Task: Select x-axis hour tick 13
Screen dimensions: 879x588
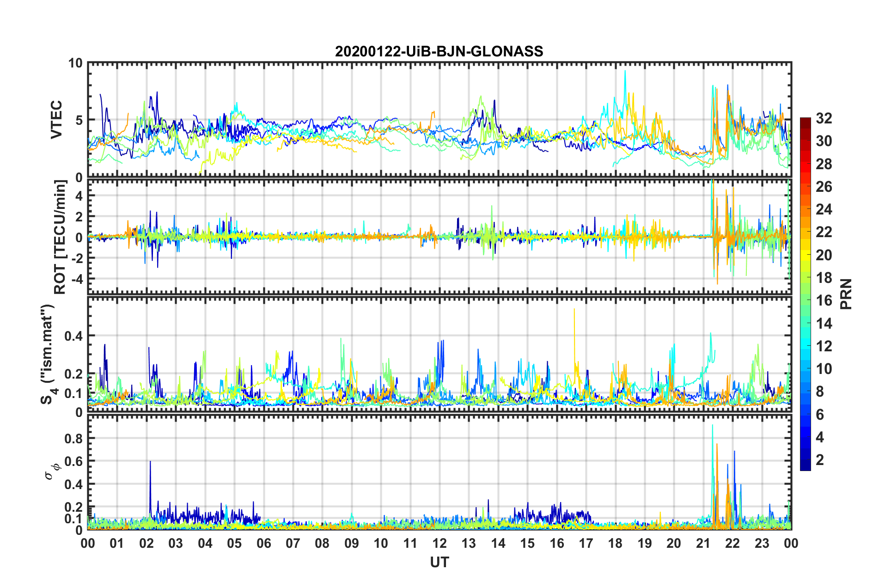Action: point(469,543)
